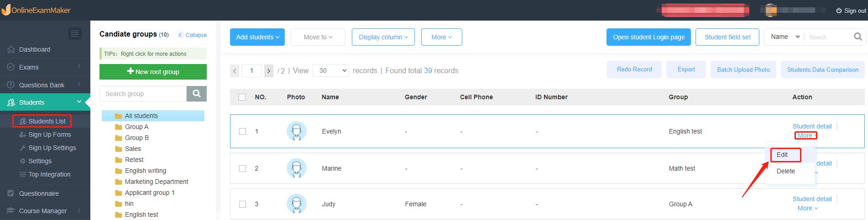This screenshot has width=868, height=220.
Task: Click Open student Login page button
Action: pyautogui.click(x=648, y=37)
